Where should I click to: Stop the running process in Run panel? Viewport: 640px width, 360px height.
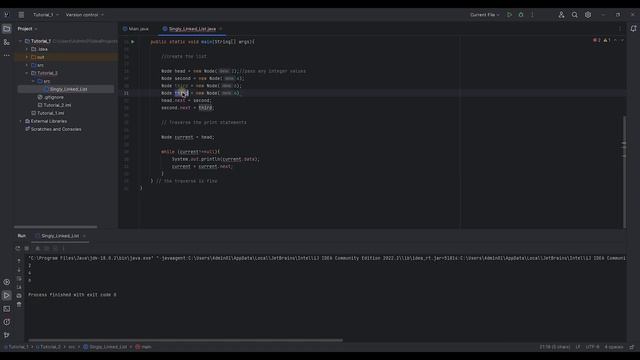coord(27,248)
